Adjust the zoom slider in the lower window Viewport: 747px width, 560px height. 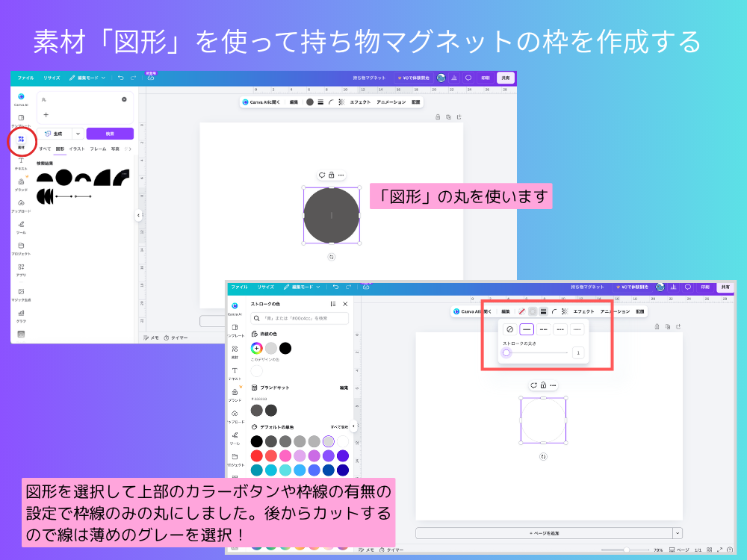[627, 550]
